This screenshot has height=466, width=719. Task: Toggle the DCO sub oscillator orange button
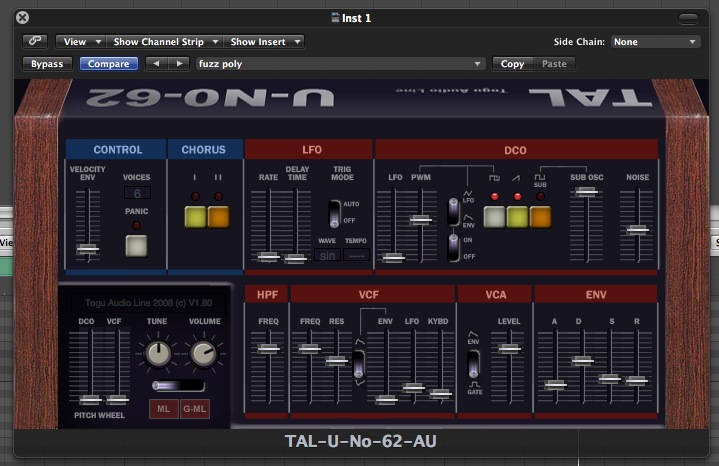(x=540, y=216)
